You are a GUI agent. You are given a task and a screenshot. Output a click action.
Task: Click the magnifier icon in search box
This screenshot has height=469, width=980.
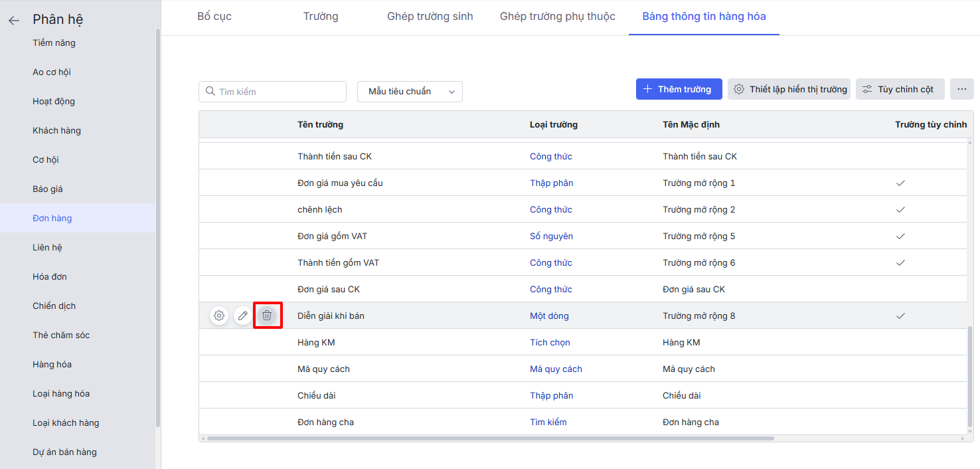[x=210, y=92]
